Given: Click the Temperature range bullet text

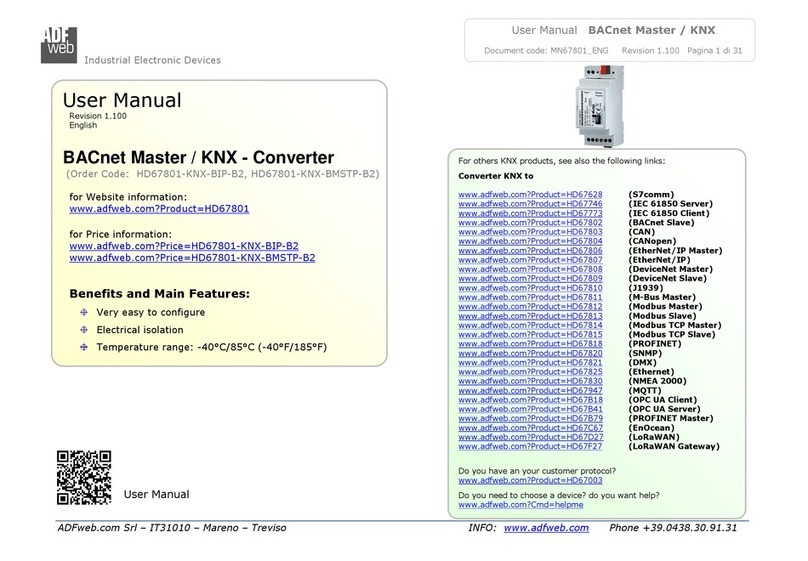Looking at the screenshot, I should pyautogui.click(x=211, y=347).
